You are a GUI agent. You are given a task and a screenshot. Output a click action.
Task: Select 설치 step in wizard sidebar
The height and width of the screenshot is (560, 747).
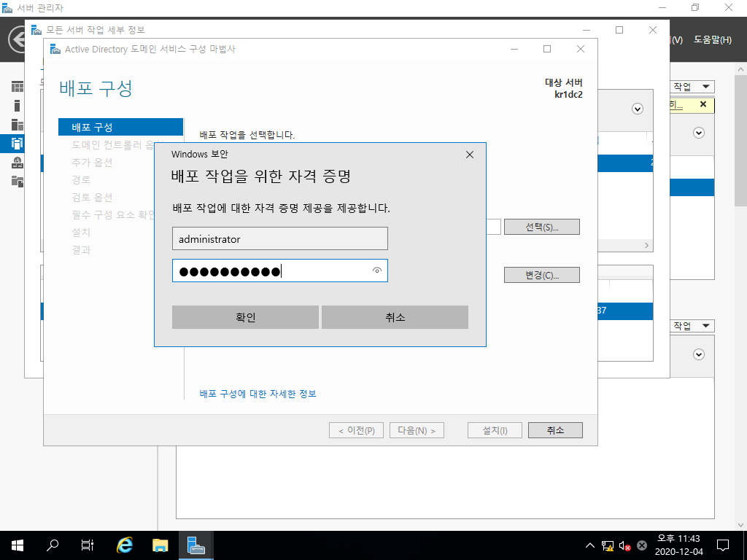pyautogui.click(x=81, y=233)
